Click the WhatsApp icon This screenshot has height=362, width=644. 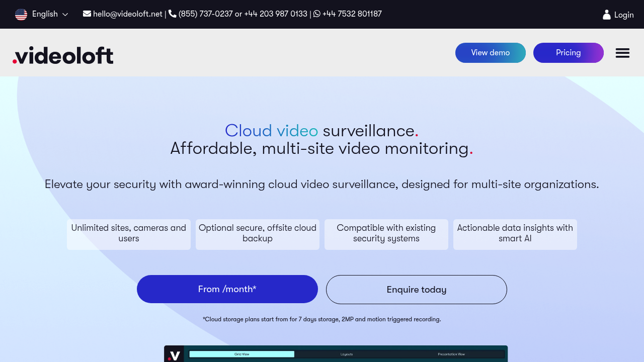[x=317, y=14]
